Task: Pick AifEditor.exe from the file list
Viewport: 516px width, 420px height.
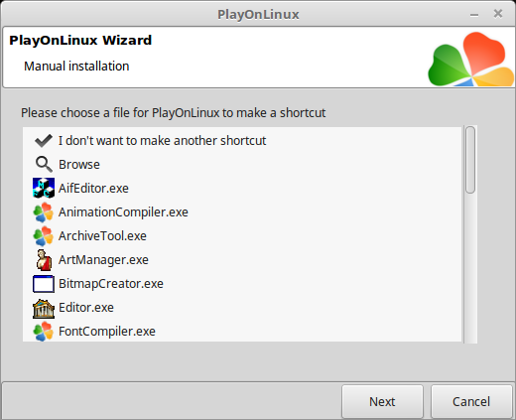Action: pyautogui.click(x=93, y=189)
